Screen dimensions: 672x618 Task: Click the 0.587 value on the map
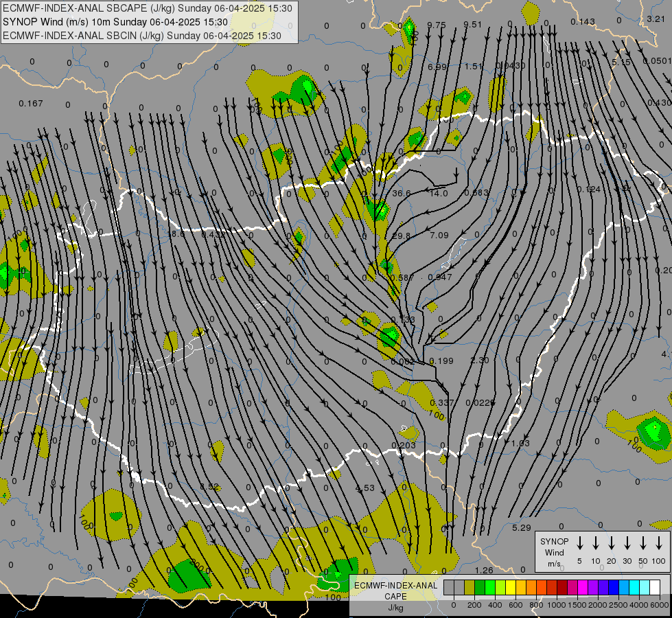[402, 277]
